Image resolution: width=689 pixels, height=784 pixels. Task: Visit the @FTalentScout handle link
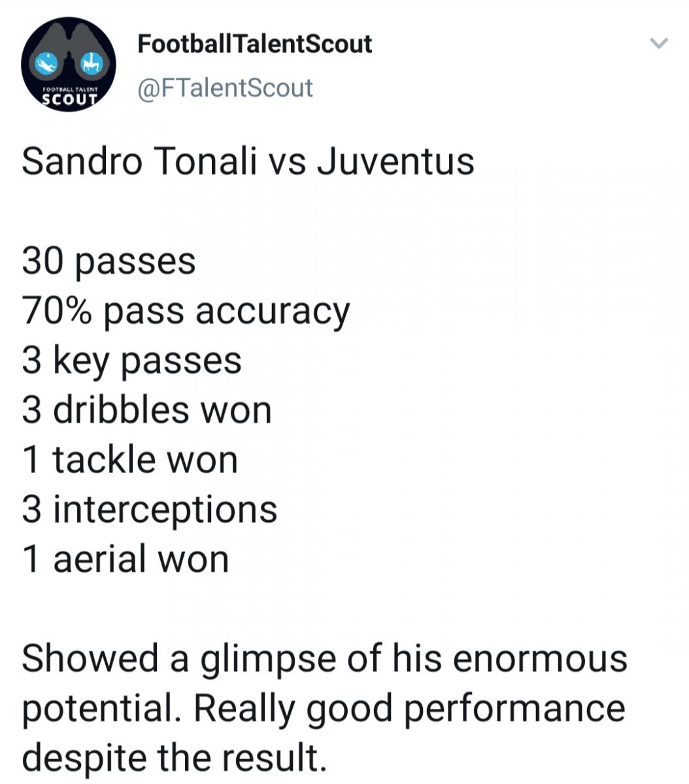pos(226,88)
